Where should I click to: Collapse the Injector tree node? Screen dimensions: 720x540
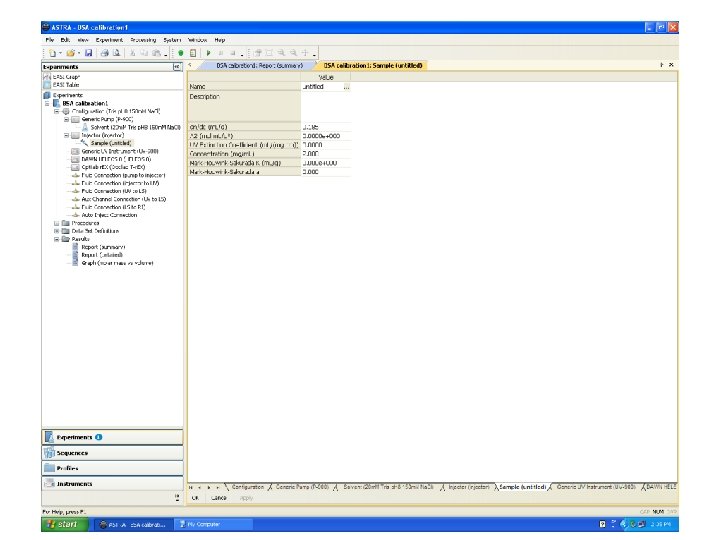pos(66,135)
